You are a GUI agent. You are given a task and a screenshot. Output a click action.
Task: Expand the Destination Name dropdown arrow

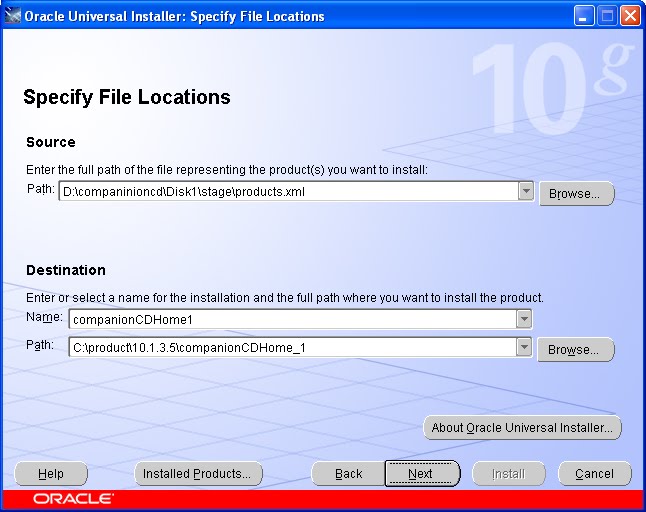524,319
